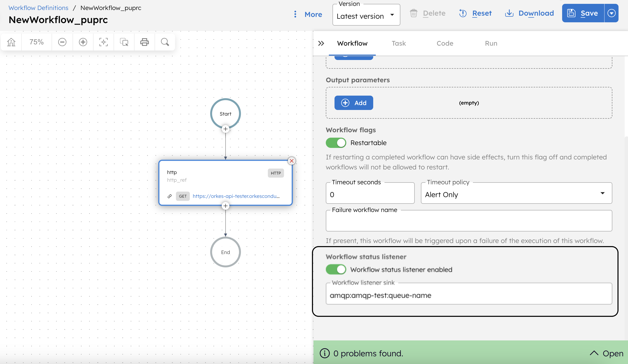Open the Timeout policy dropdown
Image resolution: width=628 pixels, height=364 pixels.
click(x=516, y=194)
